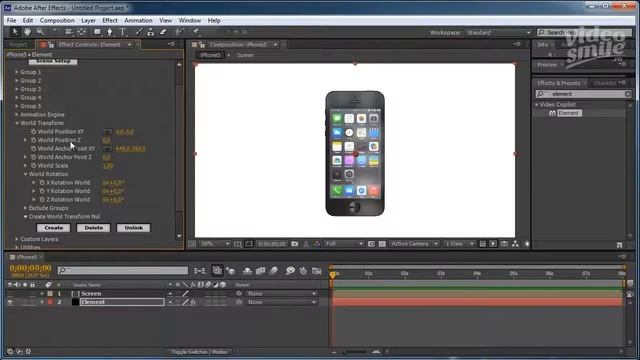Screen dimensions: 640x360
Task: Expand Group 1 properties
Action: tap(17, 72)
